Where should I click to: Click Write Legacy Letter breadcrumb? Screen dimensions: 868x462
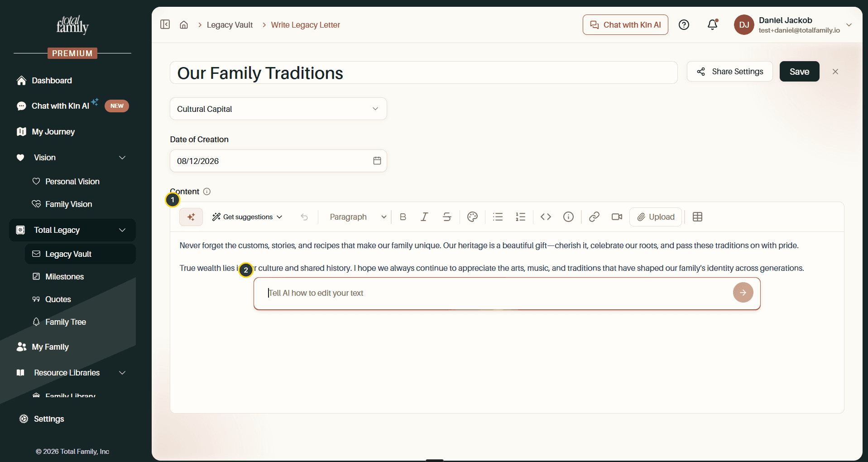click(305, 25)
